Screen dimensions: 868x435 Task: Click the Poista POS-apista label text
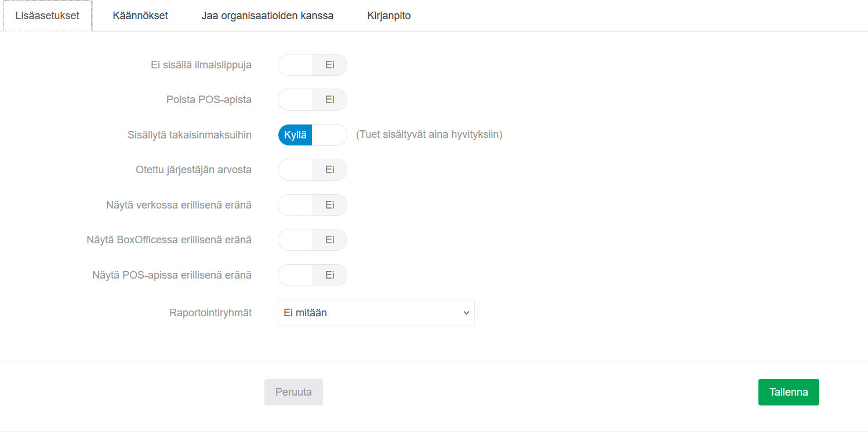(209, 100)
